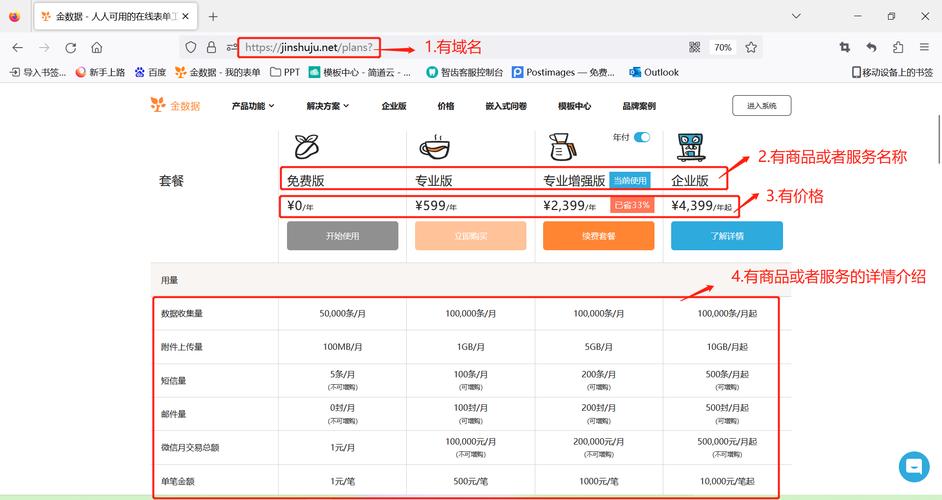Click the 金数据 logo in site header
Screen dimensions: 942x500
click(175, 105)
